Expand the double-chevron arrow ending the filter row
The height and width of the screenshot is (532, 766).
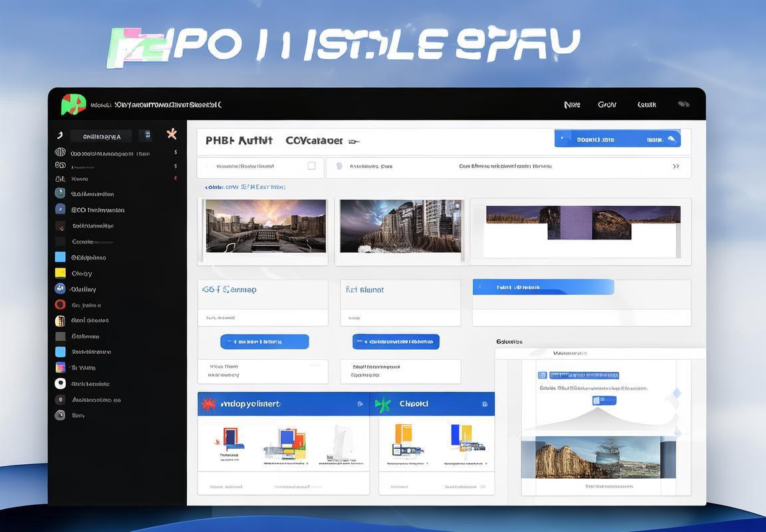676,167
